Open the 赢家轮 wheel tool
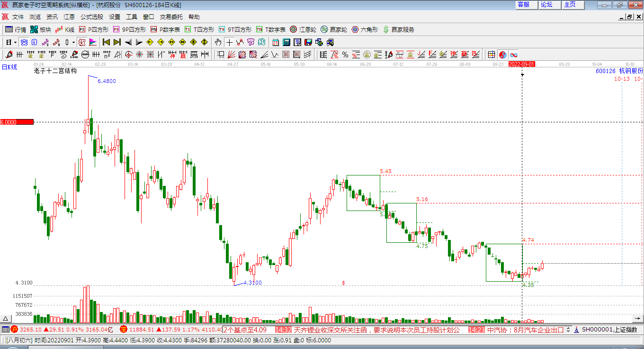 pyautogui.click(x=334, y=29)
